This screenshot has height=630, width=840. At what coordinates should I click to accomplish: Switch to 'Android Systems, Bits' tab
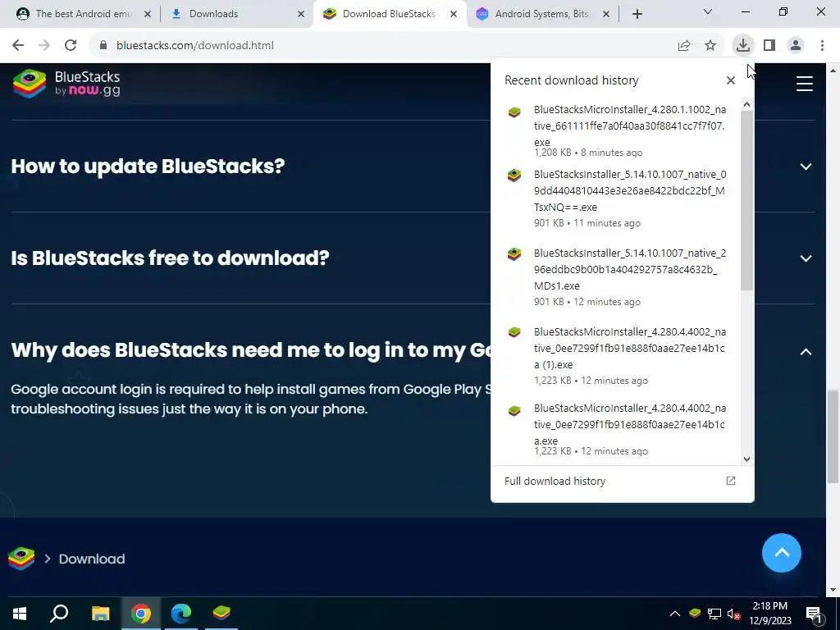coord(541,14)
